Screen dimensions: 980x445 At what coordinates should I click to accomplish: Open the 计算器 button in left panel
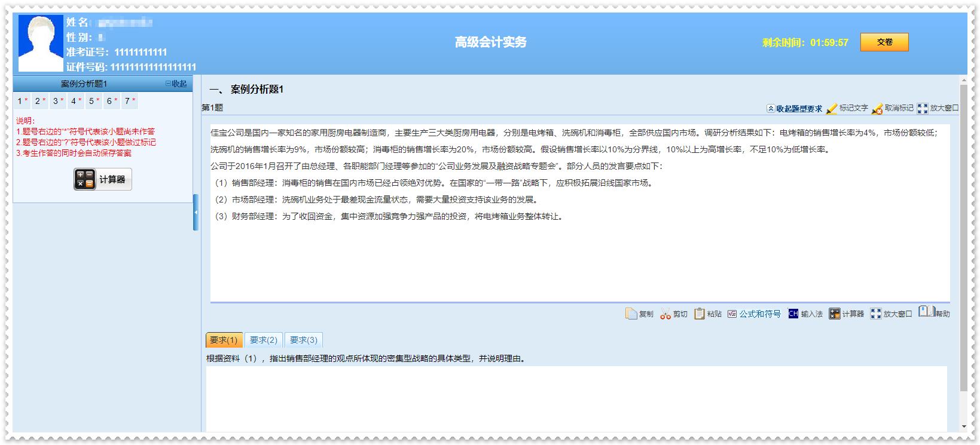(103, 179)
